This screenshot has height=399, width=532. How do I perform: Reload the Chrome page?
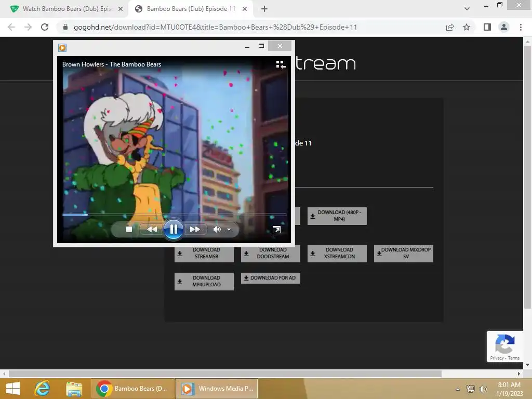45,27
